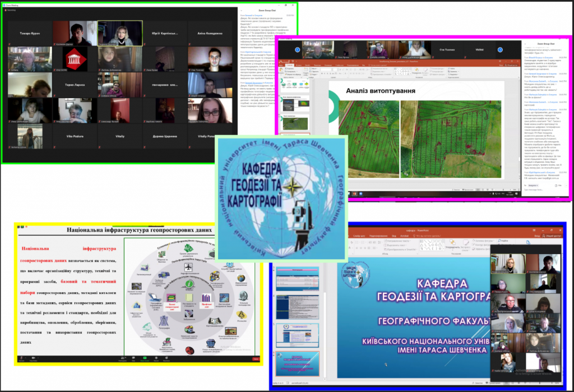Open the font name box in pink PowerPoint
Viewport: 574px width, 392px height.
[326, 69]
